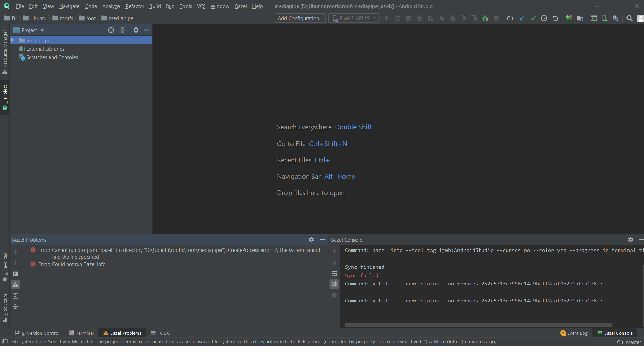Show VCS history using the clock icon
Viewport: 644px width, 346px height.
click(x=544, y=18)
